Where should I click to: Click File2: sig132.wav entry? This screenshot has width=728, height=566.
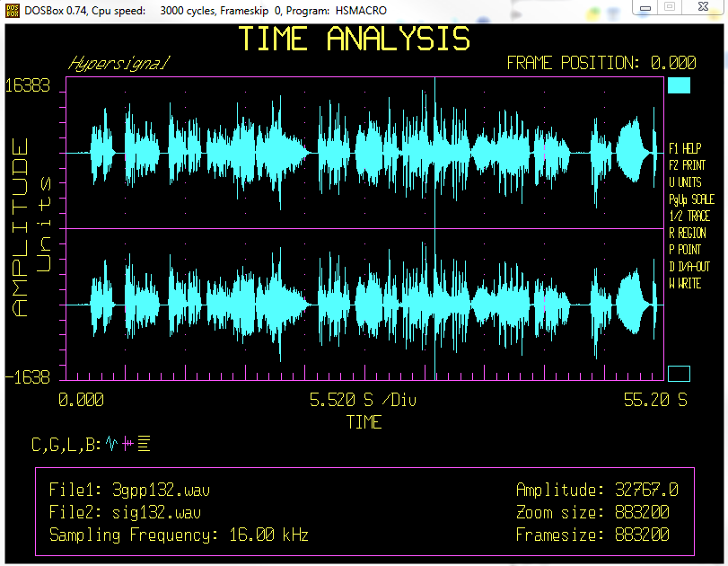[125, 513]
